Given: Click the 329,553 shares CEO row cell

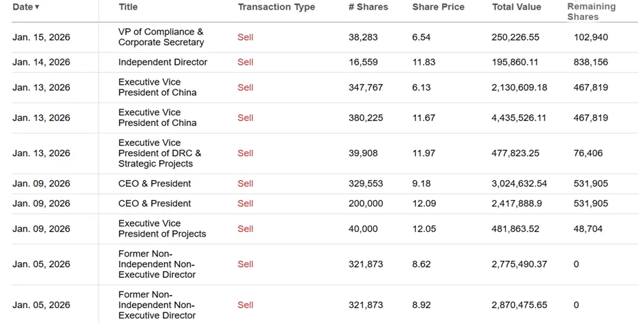Looking at the screenshot, I should tap(366, 184).
